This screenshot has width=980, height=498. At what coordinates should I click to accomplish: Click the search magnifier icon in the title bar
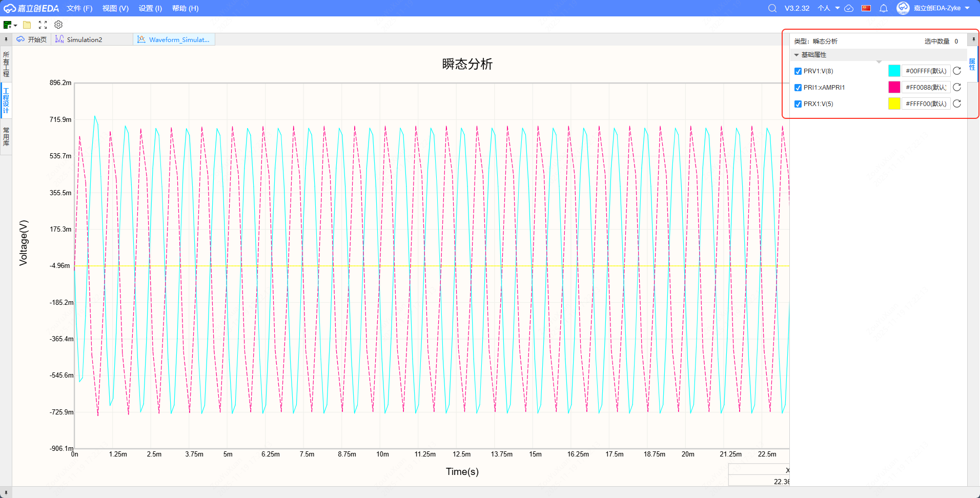[x=772, y=8]
